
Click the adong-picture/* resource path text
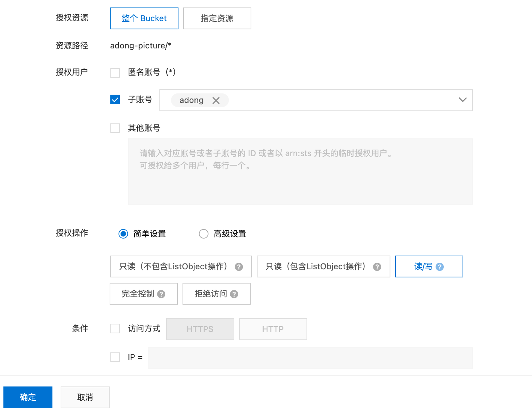click(140, 46)
